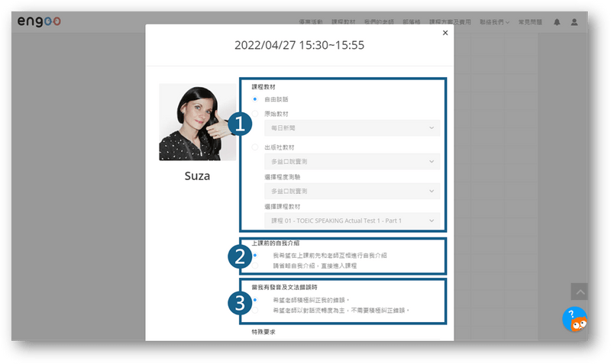Select the 原始教材 radio option
The width and height of the screenshot is (611, 364).
(x=255, y=114)
